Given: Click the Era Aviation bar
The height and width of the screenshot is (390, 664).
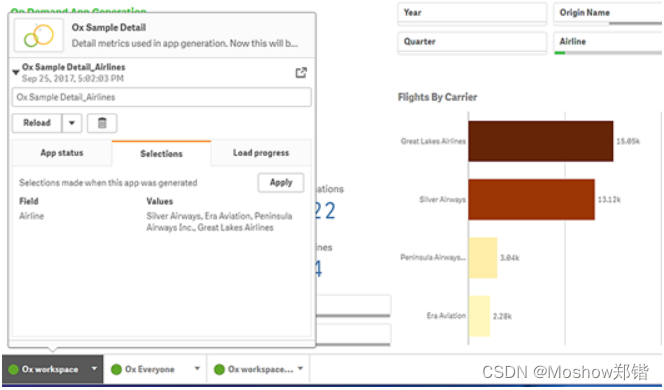Looking at the screenshot, I should tap(479, 316).
